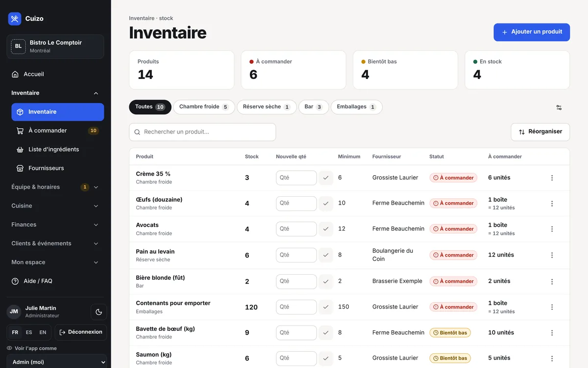Image resolution: width=588 pixels, height=368 pixels.
Task: Switch language to ES
Action: (x=29, y=332)
